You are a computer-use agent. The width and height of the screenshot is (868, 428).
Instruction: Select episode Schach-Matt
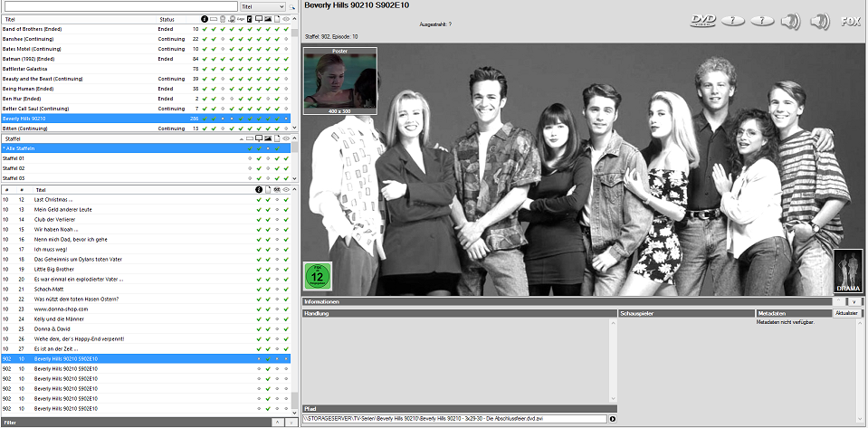coord(146,289)
